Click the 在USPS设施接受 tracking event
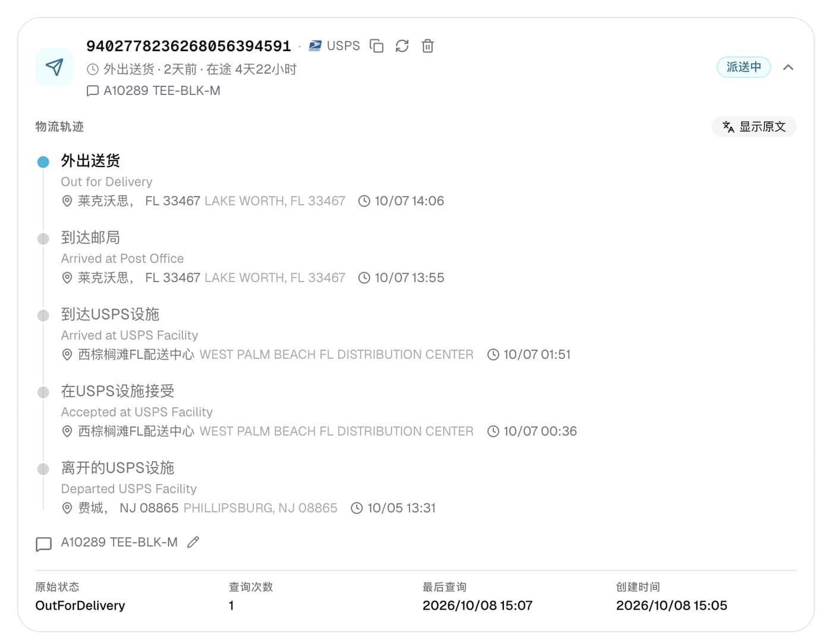This screenshot has width=832, height=644. [118, 391]
